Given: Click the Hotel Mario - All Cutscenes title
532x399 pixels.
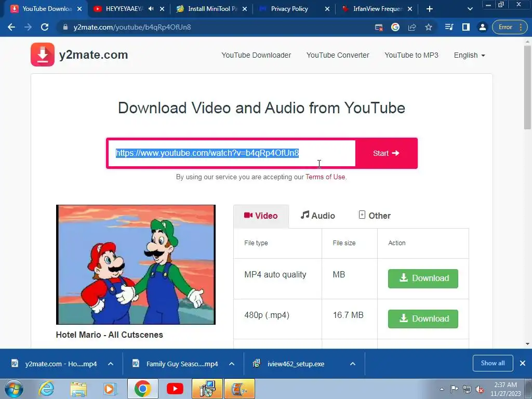Looking at the screenshot, I should pos(109,335).
